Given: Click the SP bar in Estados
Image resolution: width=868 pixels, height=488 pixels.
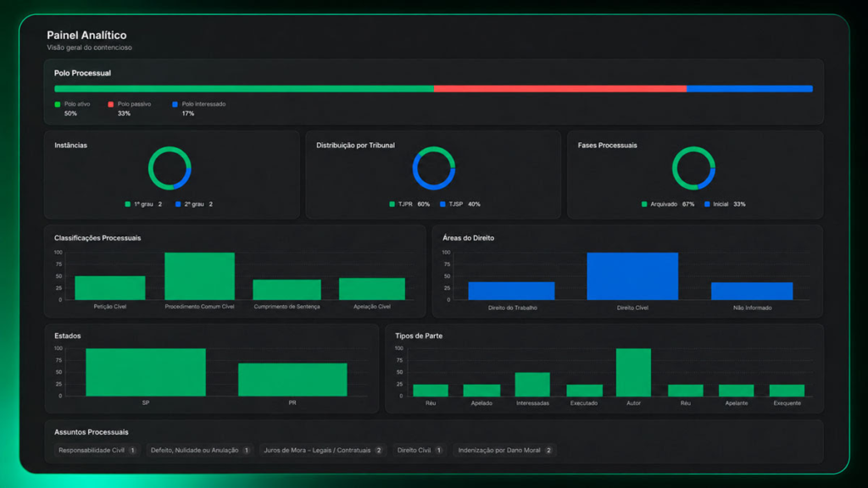Looking at the screenshot, I should click(x=146, y=372).
